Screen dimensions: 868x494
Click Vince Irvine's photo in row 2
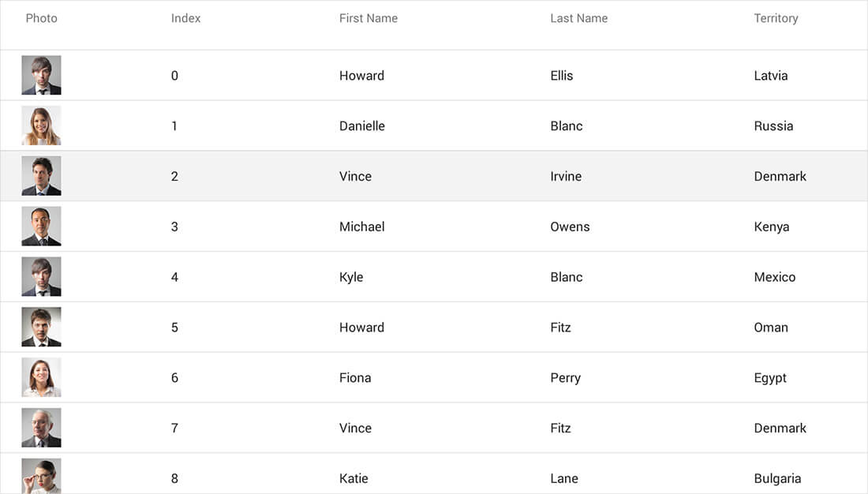42,176
